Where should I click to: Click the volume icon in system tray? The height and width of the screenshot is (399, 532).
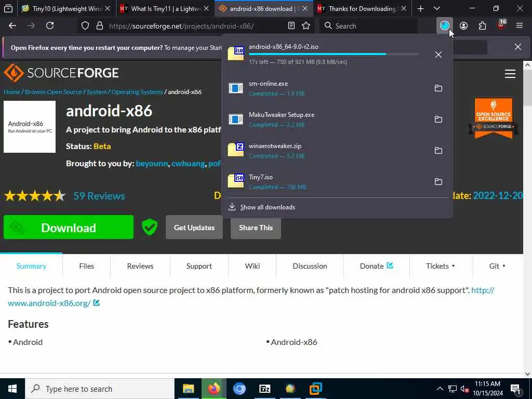[x=464, y=389]
